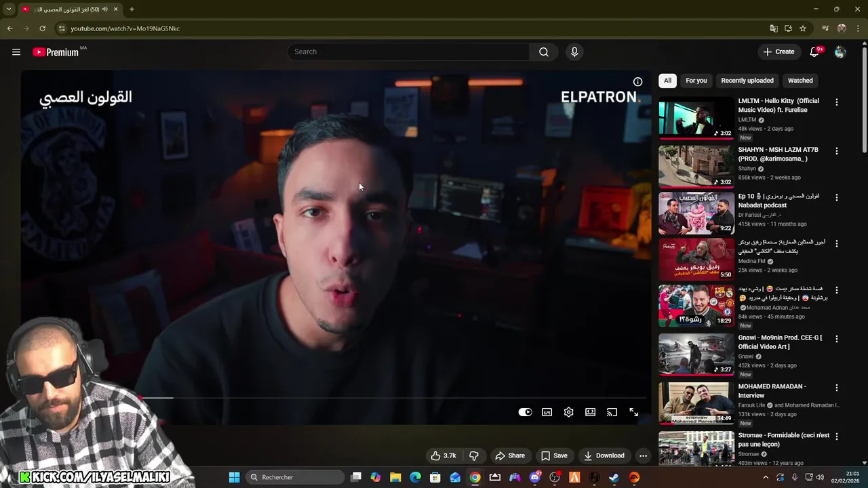Switch to theater mode
Screen dimensions: 868x488
coord(591,412)
